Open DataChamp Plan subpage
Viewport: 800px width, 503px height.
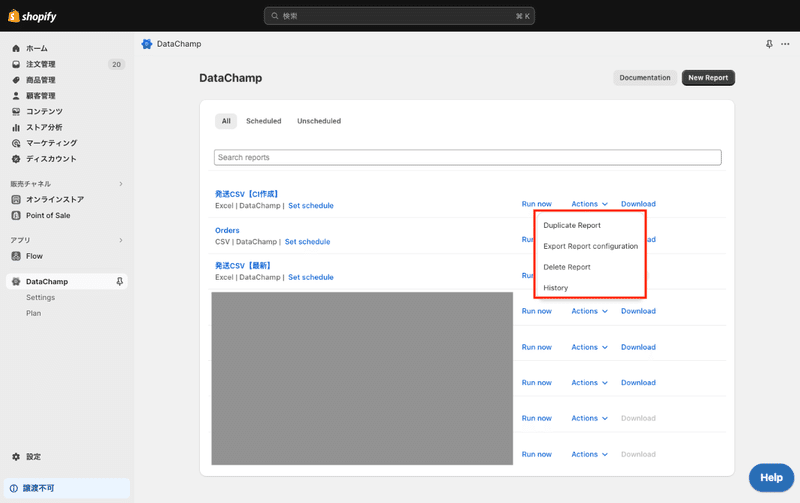[x=34, y=313]
